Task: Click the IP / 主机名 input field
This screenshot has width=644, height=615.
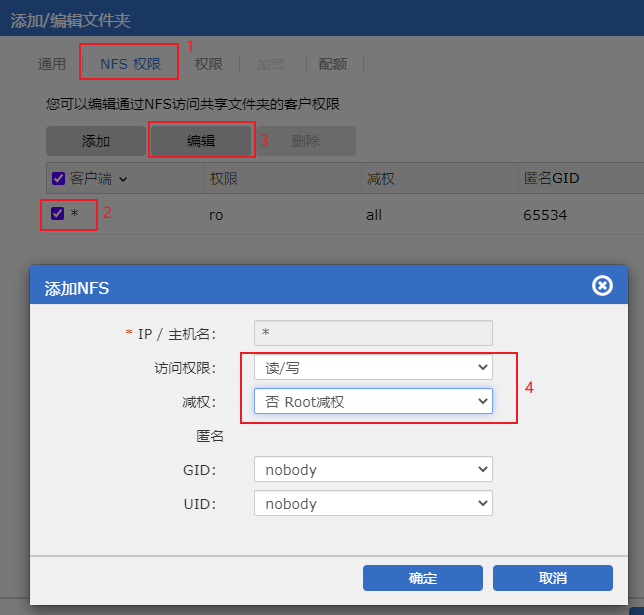Action: click(373, 333)
